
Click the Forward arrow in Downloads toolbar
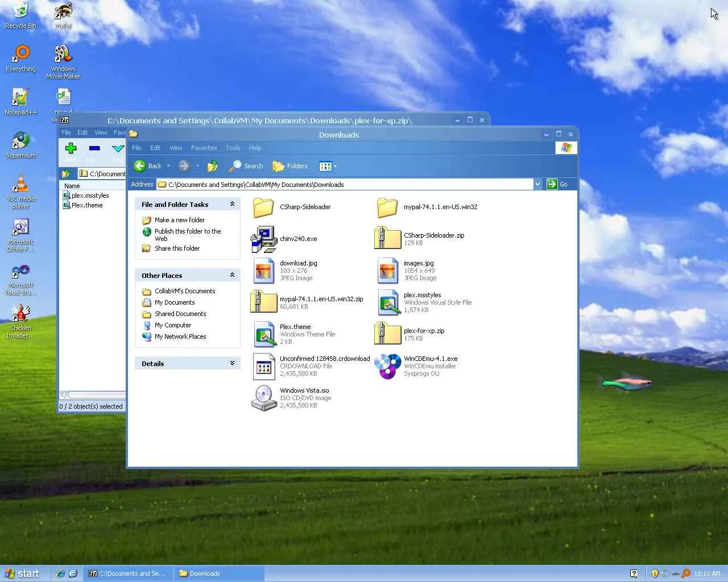(x=184, y=166)
